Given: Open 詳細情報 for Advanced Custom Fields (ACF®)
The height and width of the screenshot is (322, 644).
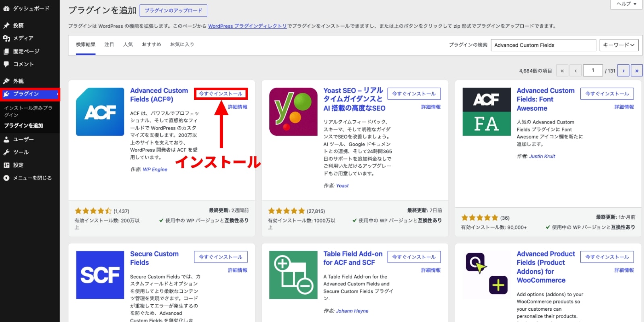Looking at the screenshot, I should [238, 107].
